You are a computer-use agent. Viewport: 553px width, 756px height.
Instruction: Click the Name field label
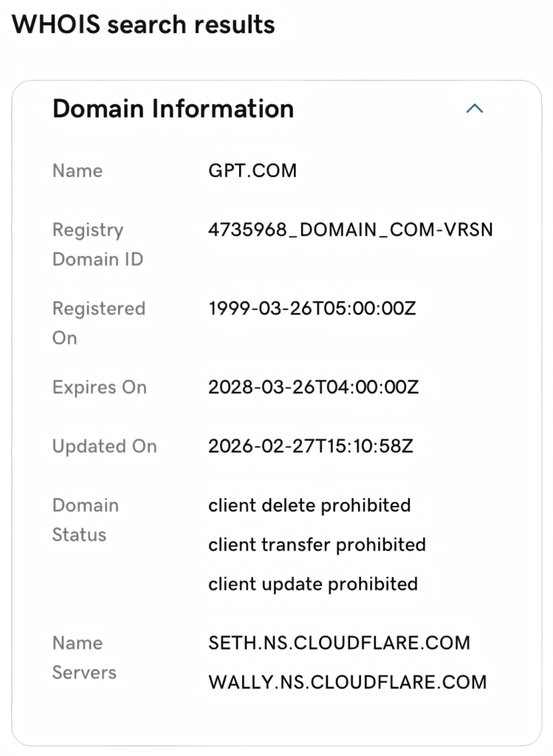coord(78,171)
